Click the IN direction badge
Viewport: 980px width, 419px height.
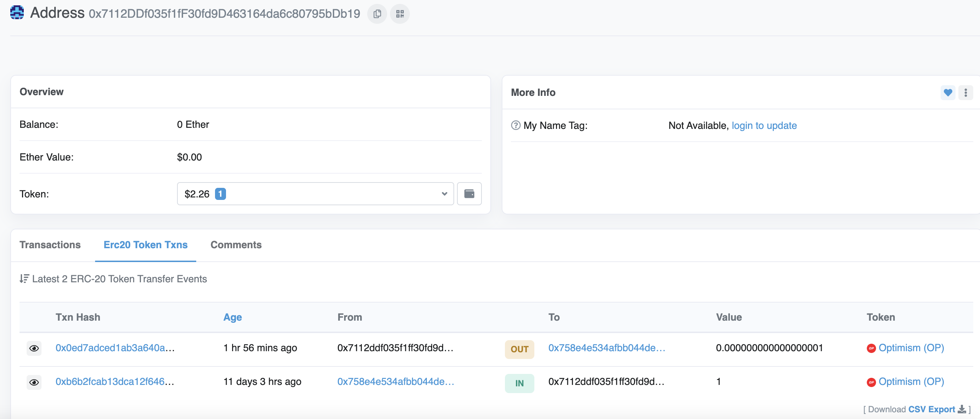click(x=519, y=383)
